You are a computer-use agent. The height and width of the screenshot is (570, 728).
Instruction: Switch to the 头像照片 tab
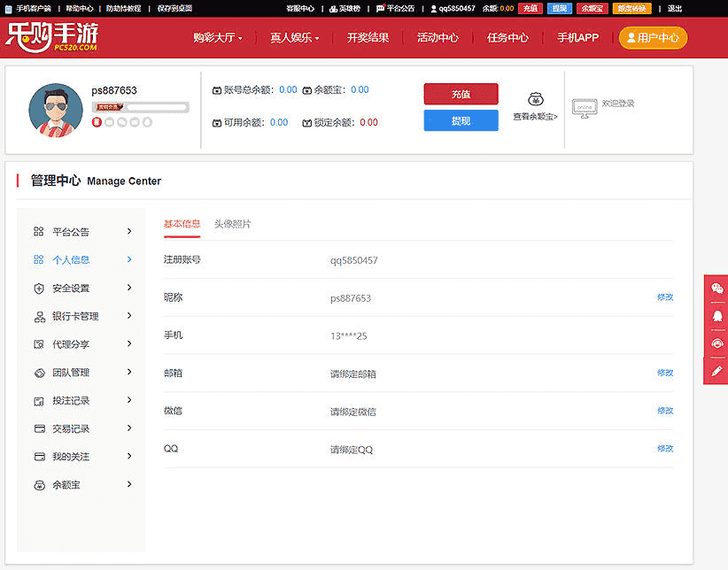(232, 224)
